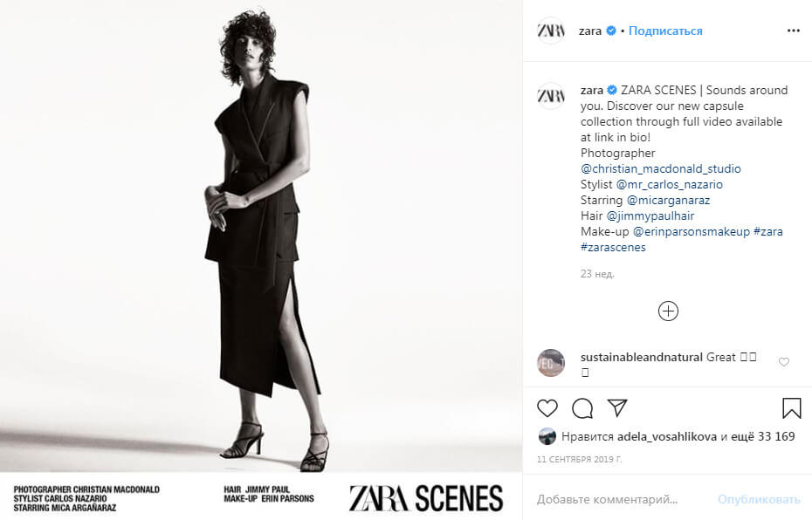The width and height of the screenshot is (812, 520).
Task: Open the comment speech bubble icon
Action: tap(582, 408)
